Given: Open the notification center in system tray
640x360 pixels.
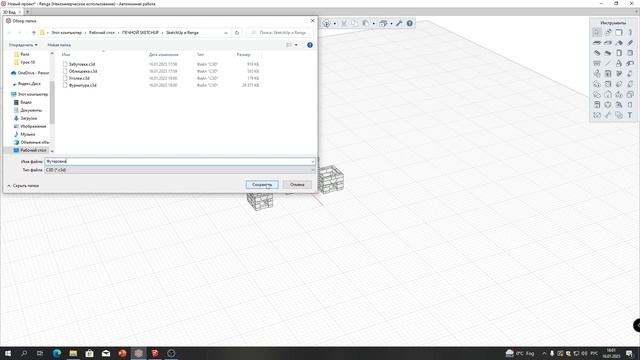Looking at the screenshot, I should tap(629, 353).
